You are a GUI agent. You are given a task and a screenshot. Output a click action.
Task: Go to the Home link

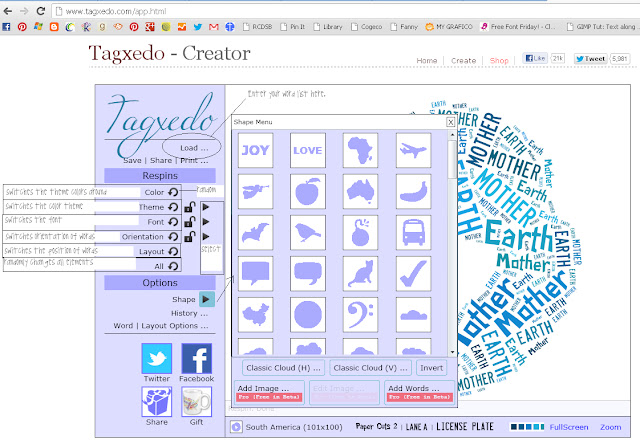pyautogui.click(x=427, y=60)
